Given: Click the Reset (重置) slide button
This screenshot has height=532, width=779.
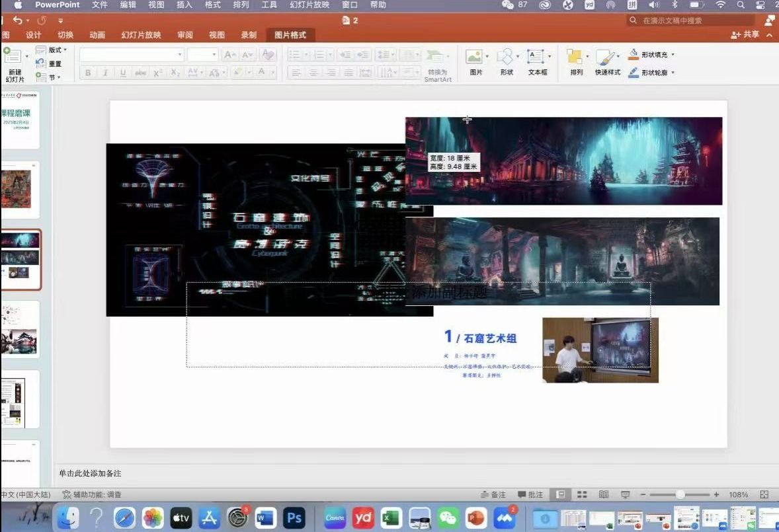Looking at the screenshot, I should (49, 63).
